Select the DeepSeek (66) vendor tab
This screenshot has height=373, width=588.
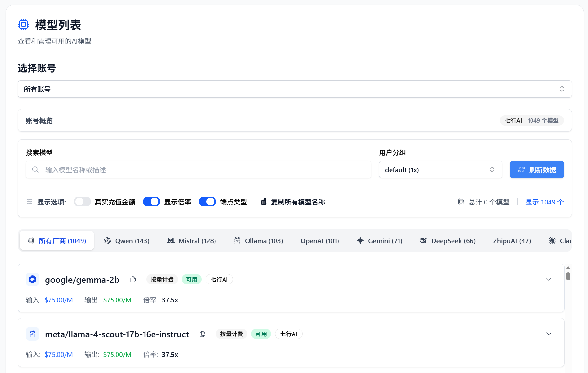pyautogui.click(x=448, y=241)
